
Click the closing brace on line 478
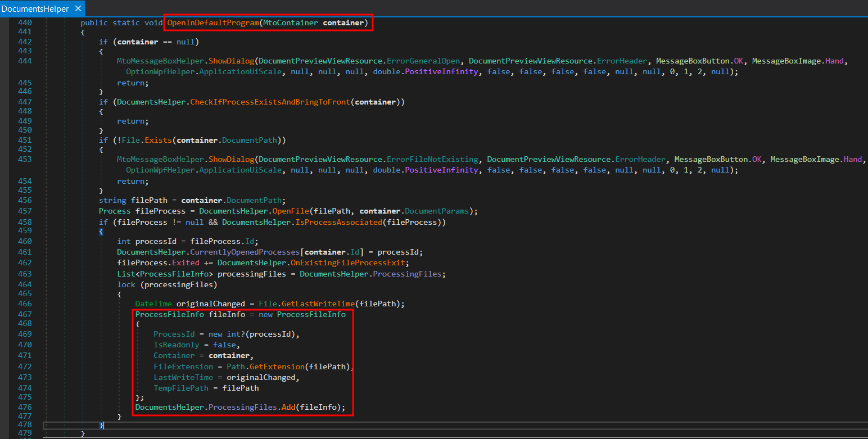point(101,424)
